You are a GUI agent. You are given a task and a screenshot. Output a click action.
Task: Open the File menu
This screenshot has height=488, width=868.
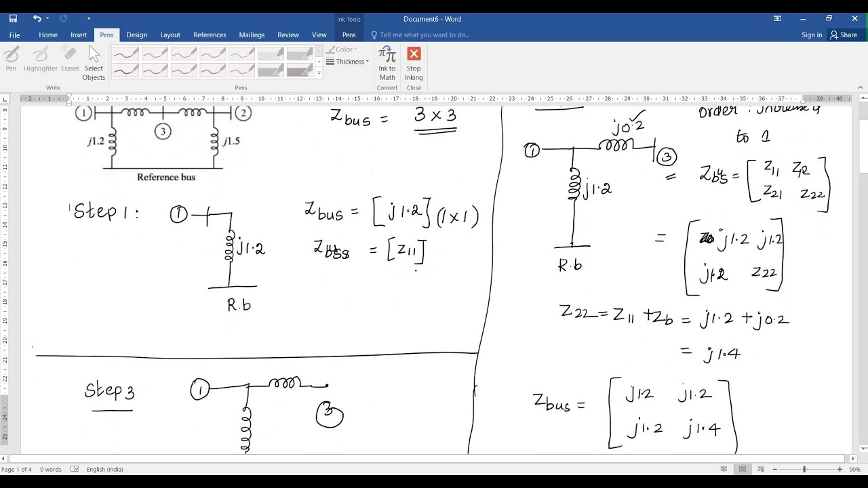click(x=14, y=35)
